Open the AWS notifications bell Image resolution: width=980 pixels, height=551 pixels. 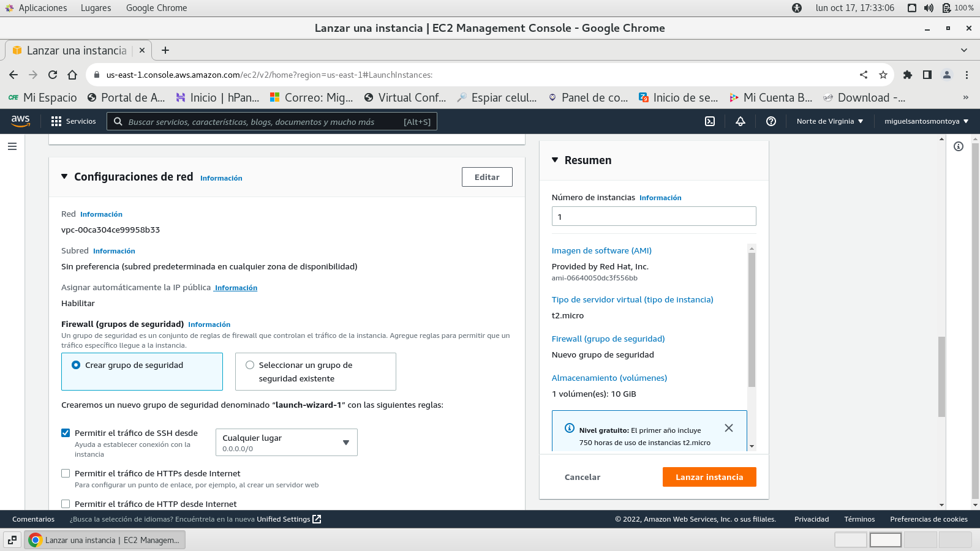(741, 121)
